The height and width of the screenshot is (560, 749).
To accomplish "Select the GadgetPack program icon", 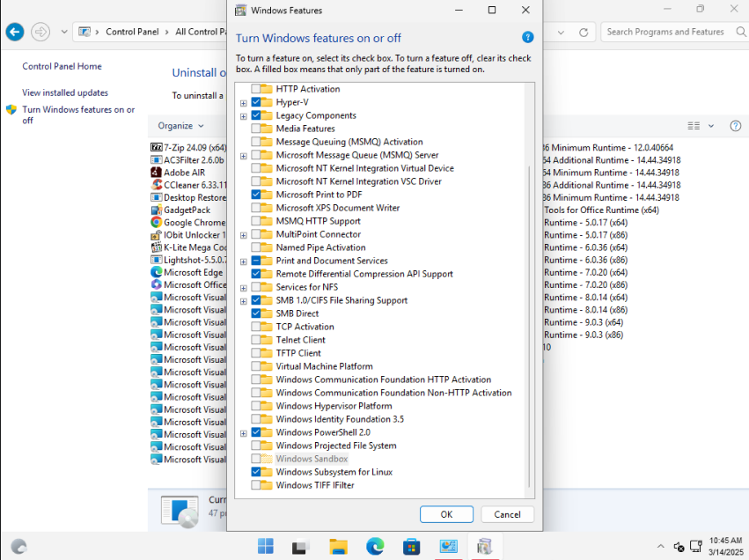I will click(156, 210).
